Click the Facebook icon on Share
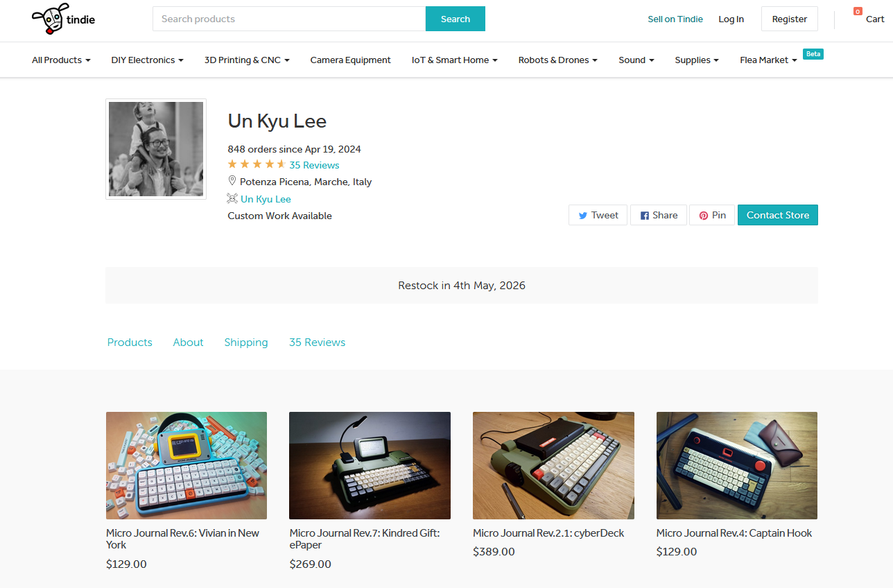Image resolution: width=893 pixels, height=588 pixels. (x=644, y=216)
